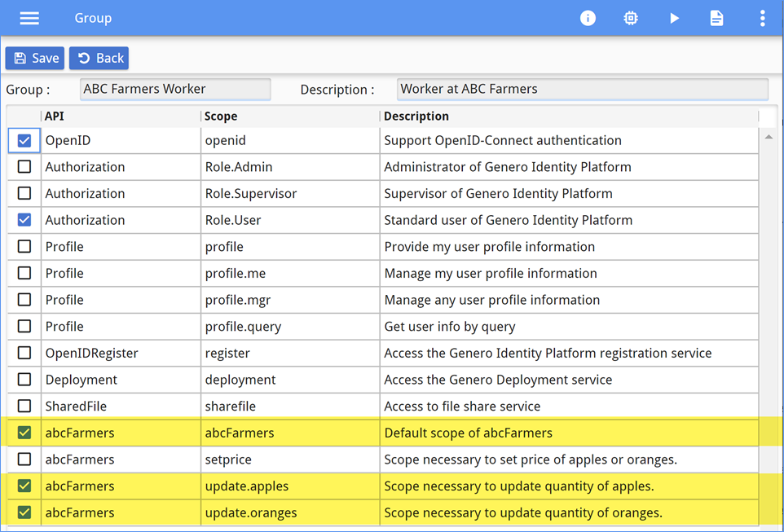Click the API column header

click(55, 116)
